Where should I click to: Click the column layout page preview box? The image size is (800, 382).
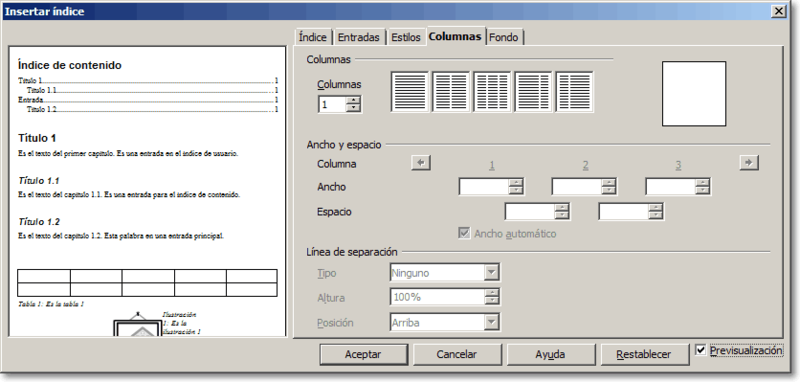coord(694,94)
